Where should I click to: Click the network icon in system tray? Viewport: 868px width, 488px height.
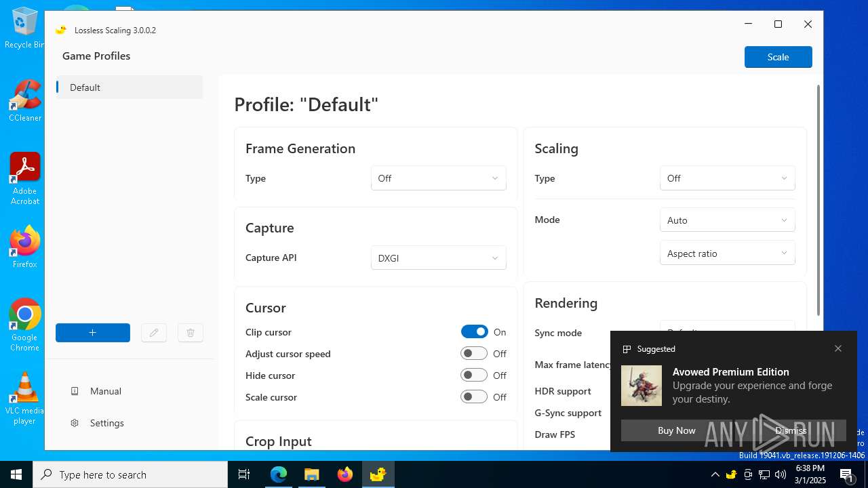pos(764,474)
